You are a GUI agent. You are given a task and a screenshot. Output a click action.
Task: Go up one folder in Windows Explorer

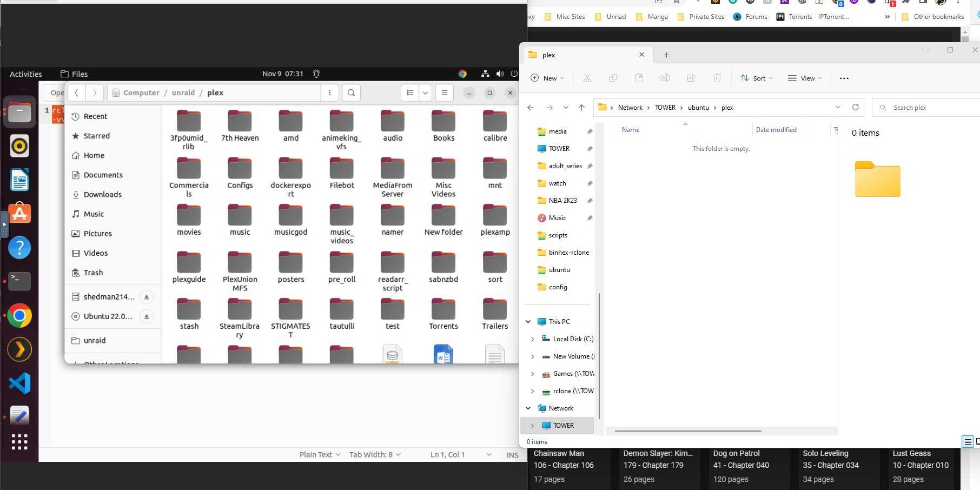pos(581,108)
